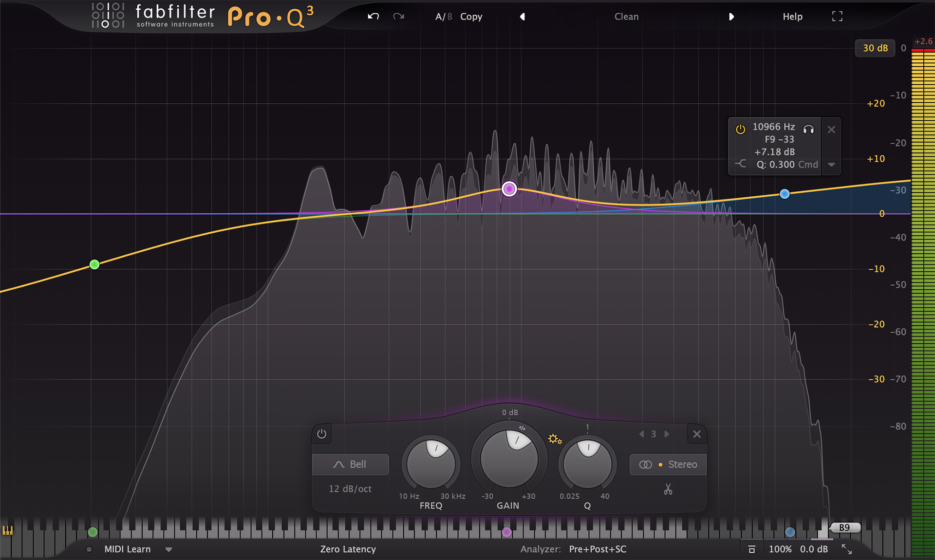Edit the +7.18 dB gain value
This screenshot has height=560, width=935.
[774, 152]
